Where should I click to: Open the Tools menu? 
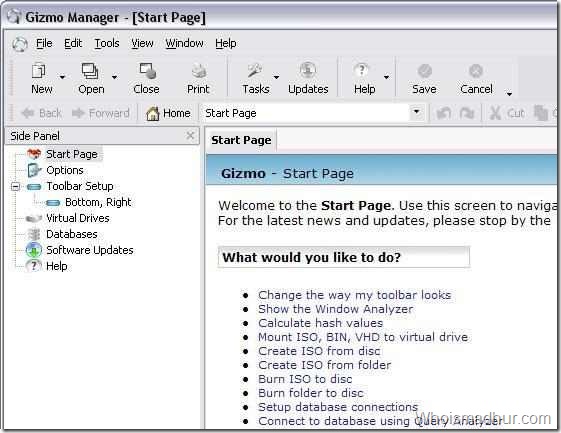click(x=107, y=43)
